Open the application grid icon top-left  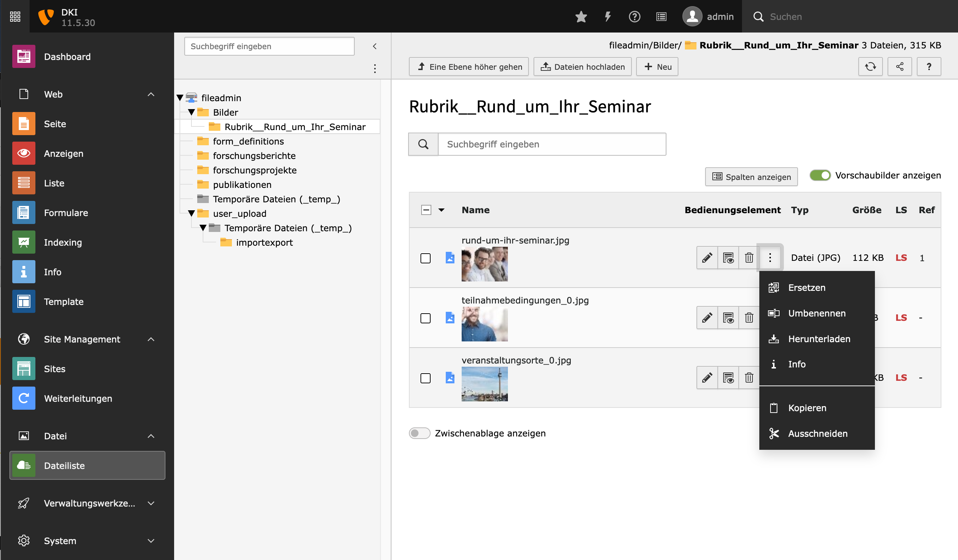(x=15, y=17)
